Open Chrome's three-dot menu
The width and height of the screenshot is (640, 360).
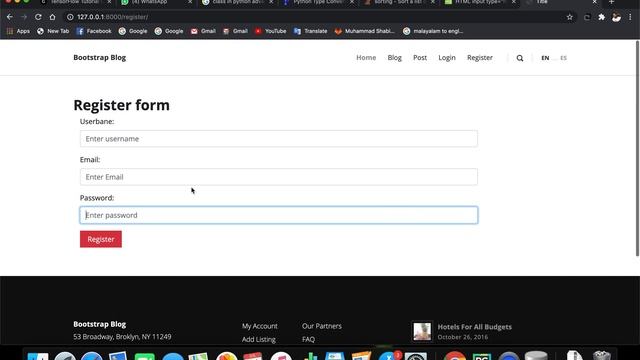[630, 17]
